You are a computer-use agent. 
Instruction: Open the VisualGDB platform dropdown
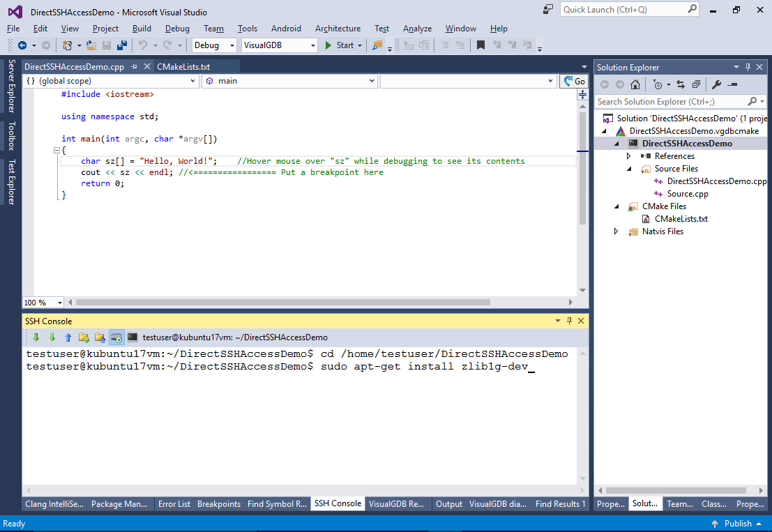point(312,45)
